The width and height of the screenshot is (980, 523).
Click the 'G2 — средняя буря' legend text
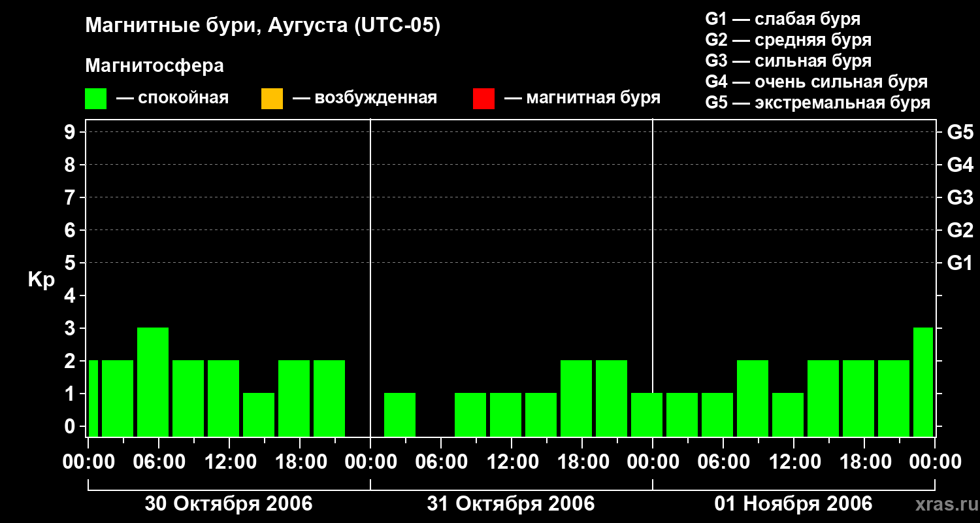point(789,40)
